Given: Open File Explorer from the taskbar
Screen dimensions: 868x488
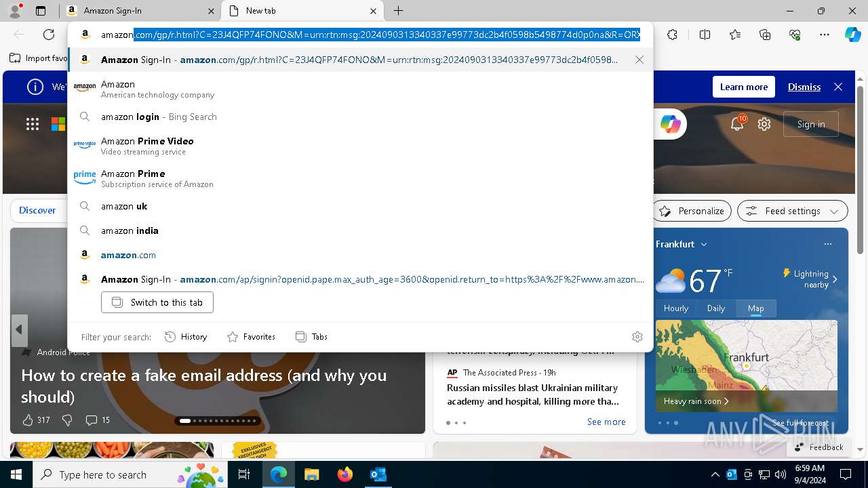Looking at the screenshot, I should coord(311,474).
